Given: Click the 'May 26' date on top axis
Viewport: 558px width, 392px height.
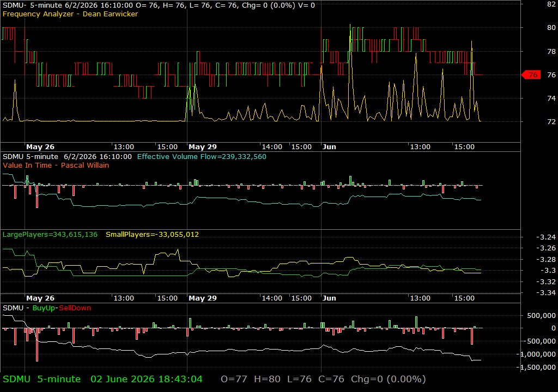Looking at the screenshot, I should tap(40, 146).
